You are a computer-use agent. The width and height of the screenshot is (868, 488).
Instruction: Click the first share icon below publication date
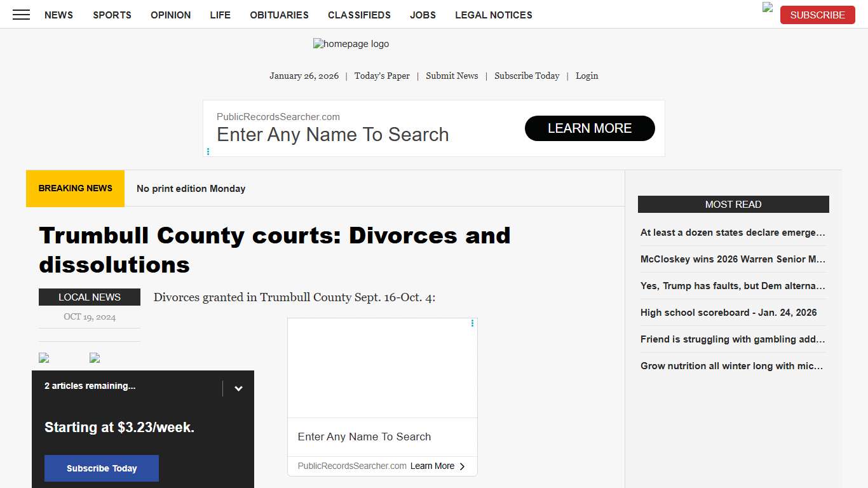[x=43, y=357]
